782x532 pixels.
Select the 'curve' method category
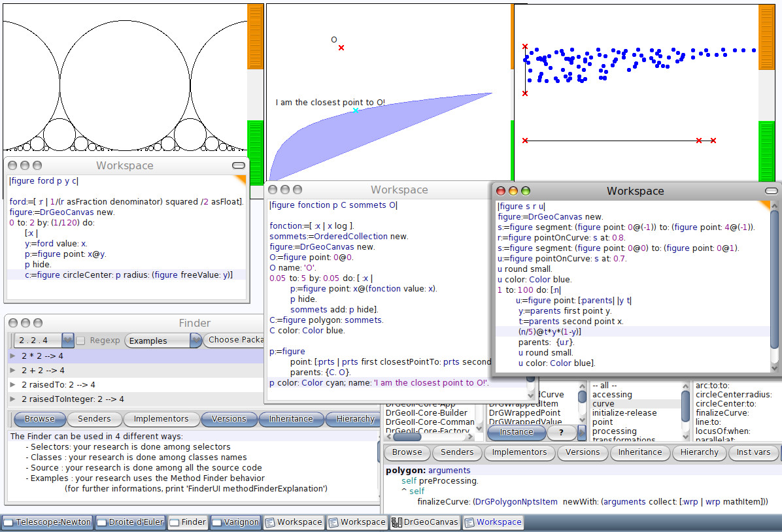point(603,404)
